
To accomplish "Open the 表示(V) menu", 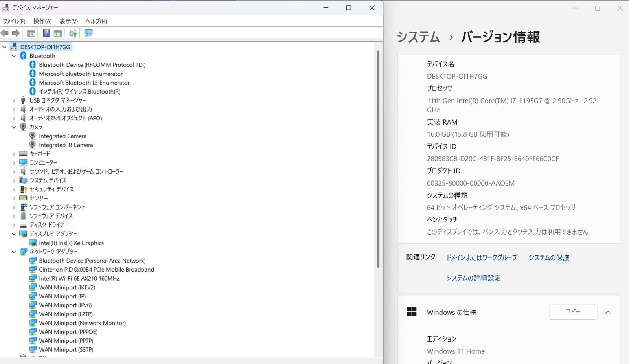I will [68, 21].
